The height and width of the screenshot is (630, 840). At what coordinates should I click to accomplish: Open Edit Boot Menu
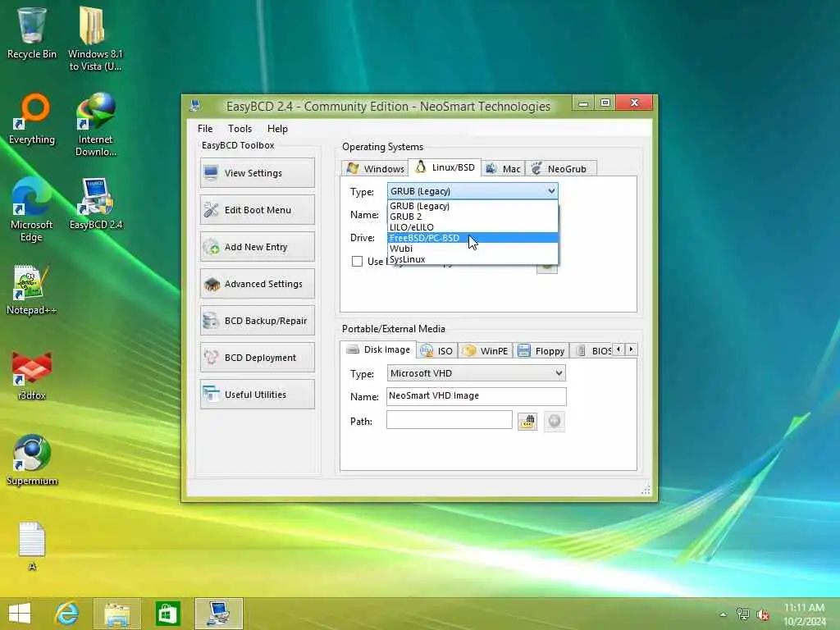[257, 209]
